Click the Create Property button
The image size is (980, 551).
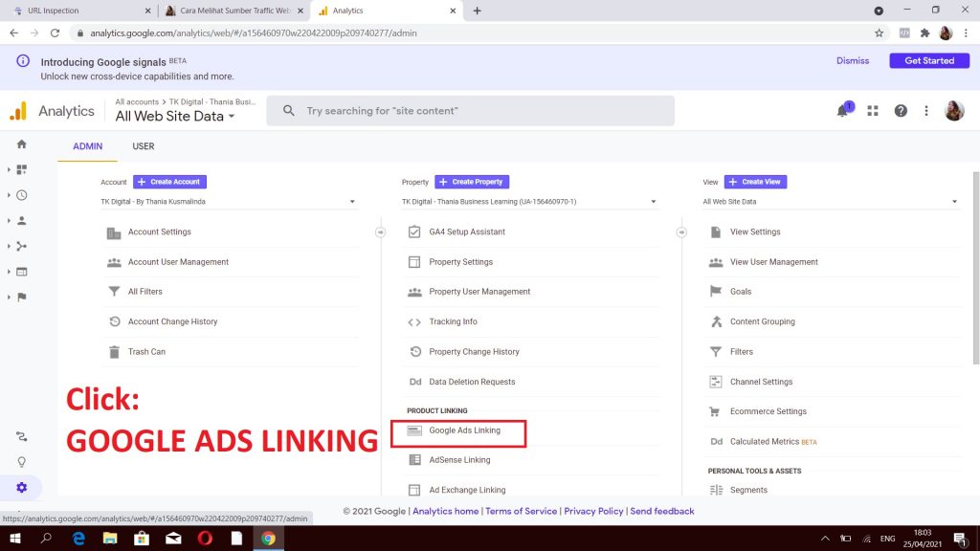(472, 182)
